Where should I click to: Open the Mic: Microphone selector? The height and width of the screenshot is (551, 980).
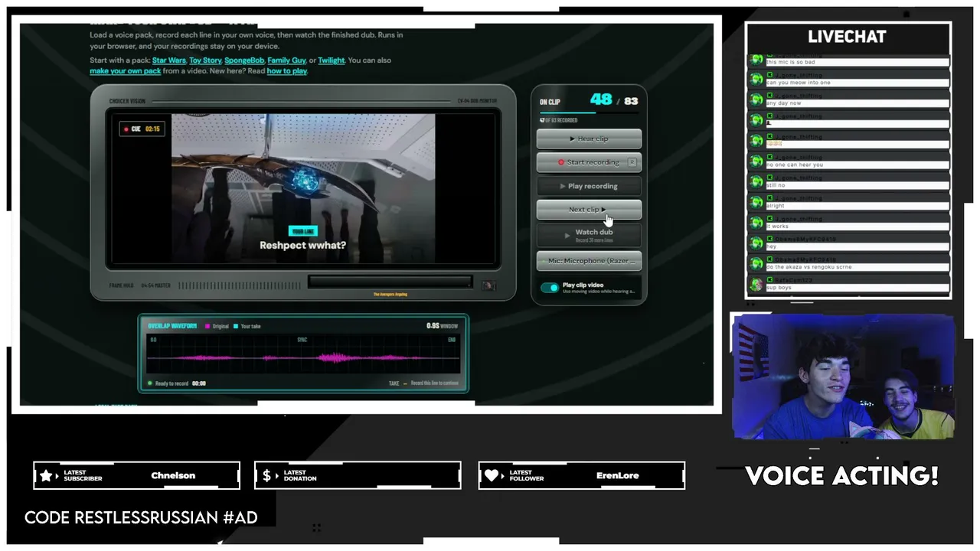[x=589, y=261]
